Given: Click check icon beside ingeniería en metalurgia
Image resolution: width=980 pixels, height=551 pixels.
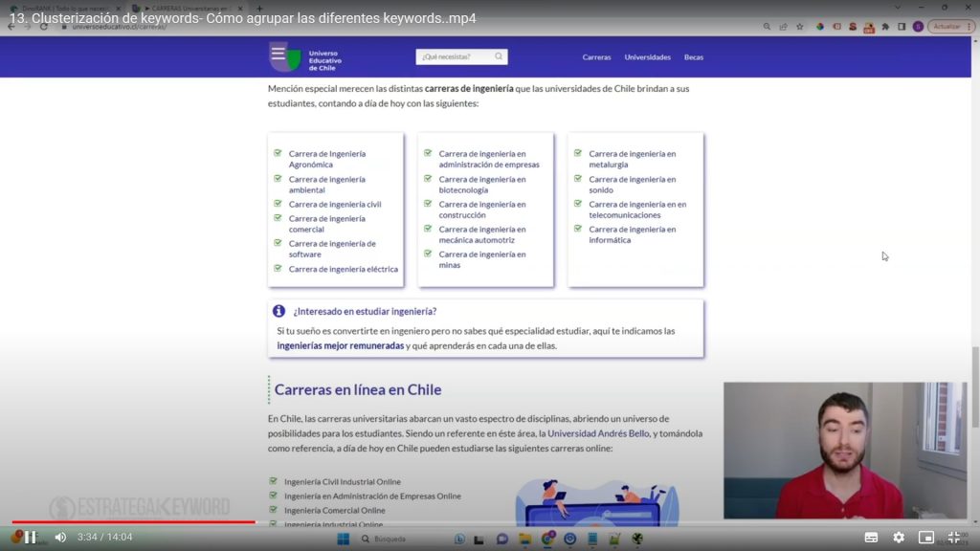Looking at the screenshot, I should pos(577,153).
